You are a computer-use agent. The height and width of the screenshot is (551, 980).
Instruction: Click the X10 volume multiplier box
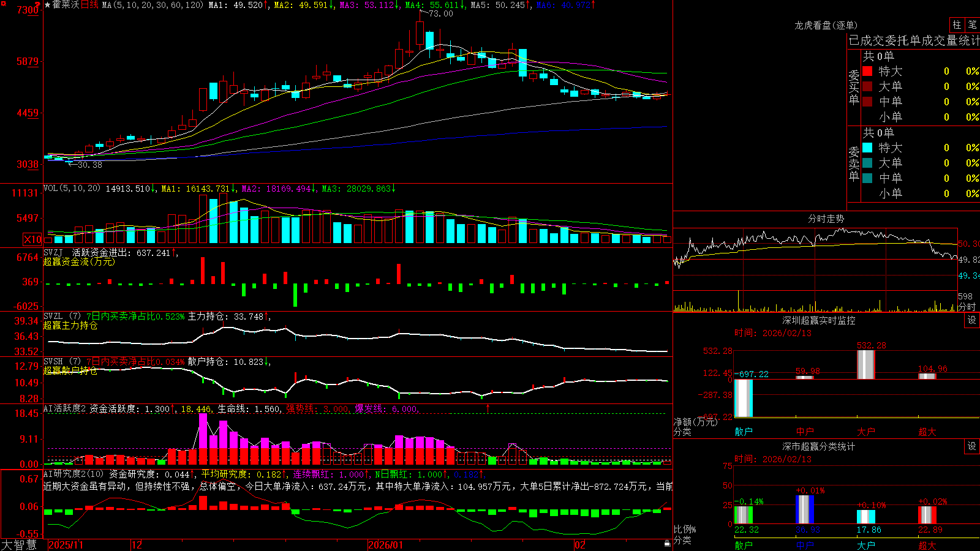32,239
